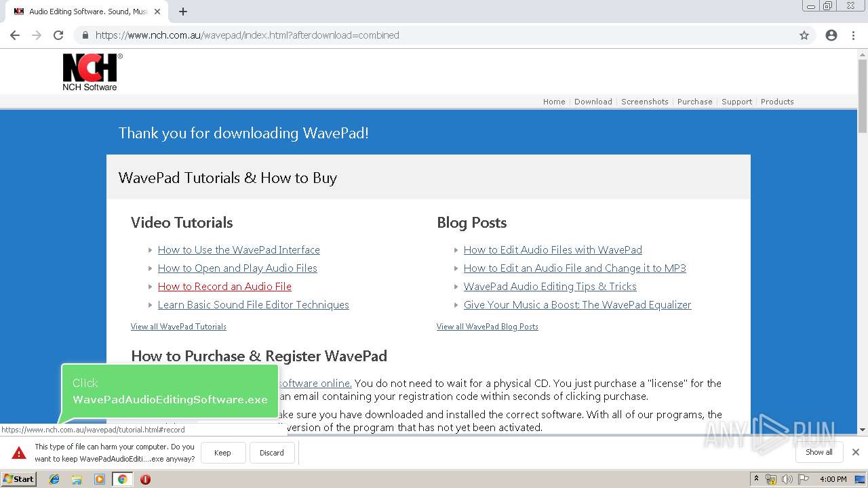Open the Purchase navigation item
Image resolution: width=868 pixels, height=488 pixels.
coord(695,102)
